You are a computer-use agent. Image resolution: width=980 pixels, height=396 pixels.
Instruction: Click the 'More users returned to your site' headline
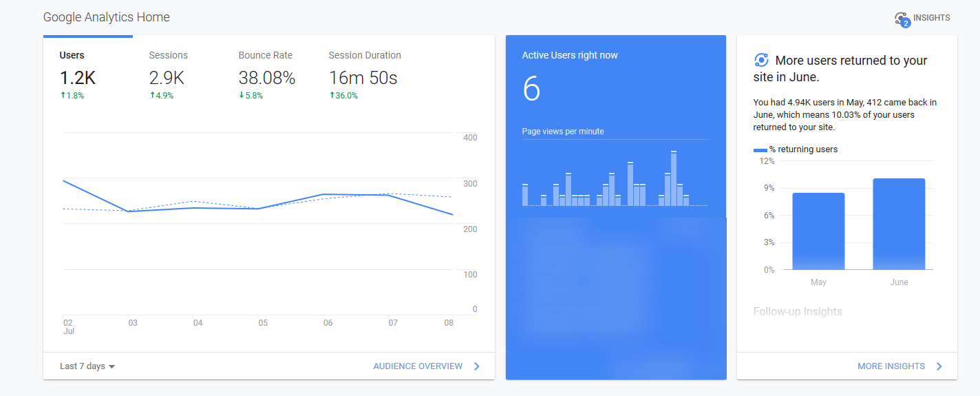[841, 69]
